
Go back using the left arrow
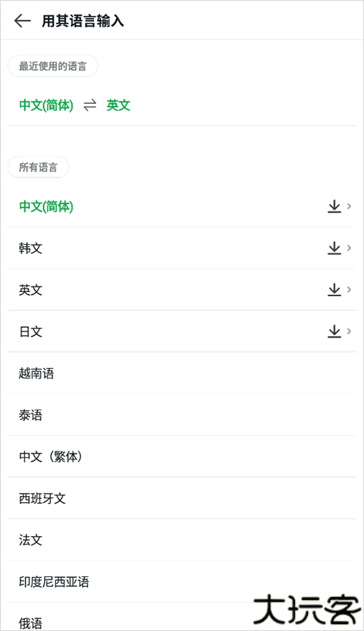click(23, 20)
